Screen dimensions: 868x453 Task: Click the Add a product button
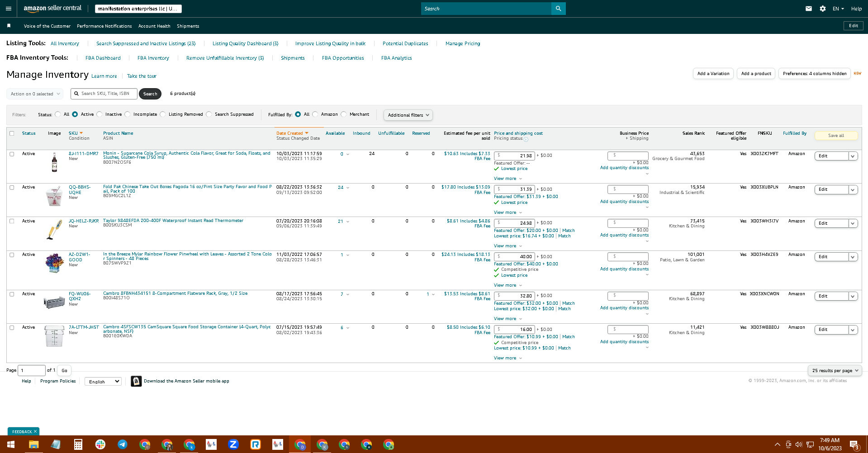(756, 74)
